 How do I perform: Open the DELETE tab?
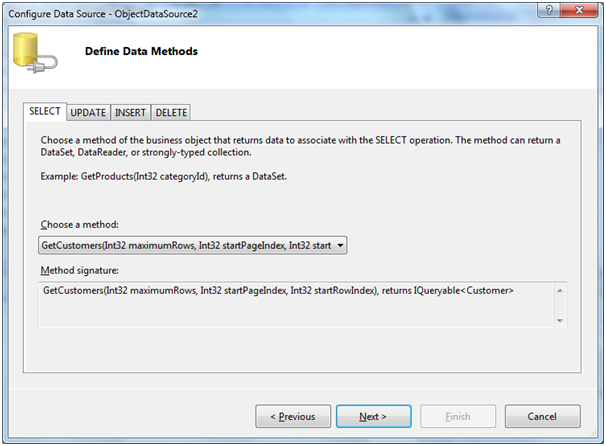point(171,112)
